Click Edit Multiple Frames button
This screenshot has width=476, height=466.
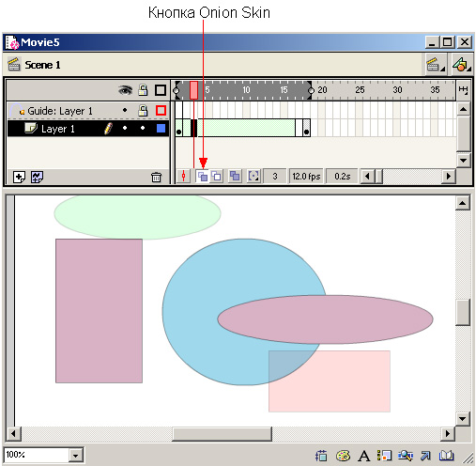[x=235, y=177]
